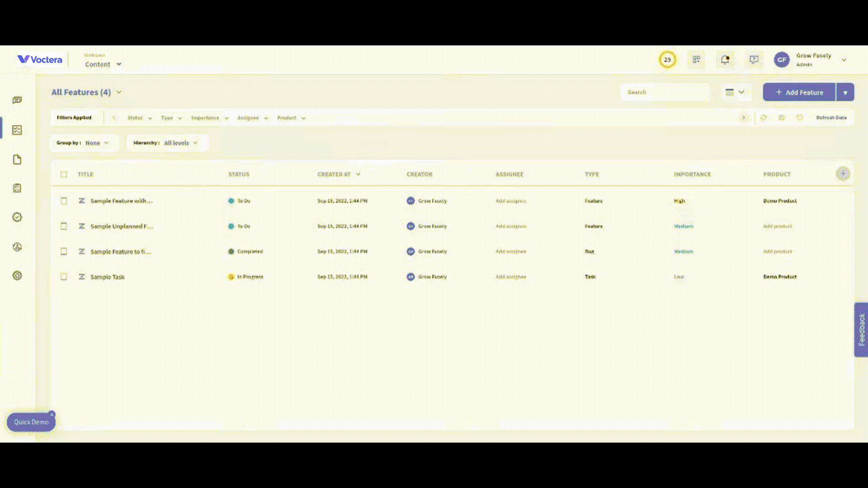This screenshot has width=868, height=488.
Task: Open the Hierarchy All levels dropdown
Action: 166,143
